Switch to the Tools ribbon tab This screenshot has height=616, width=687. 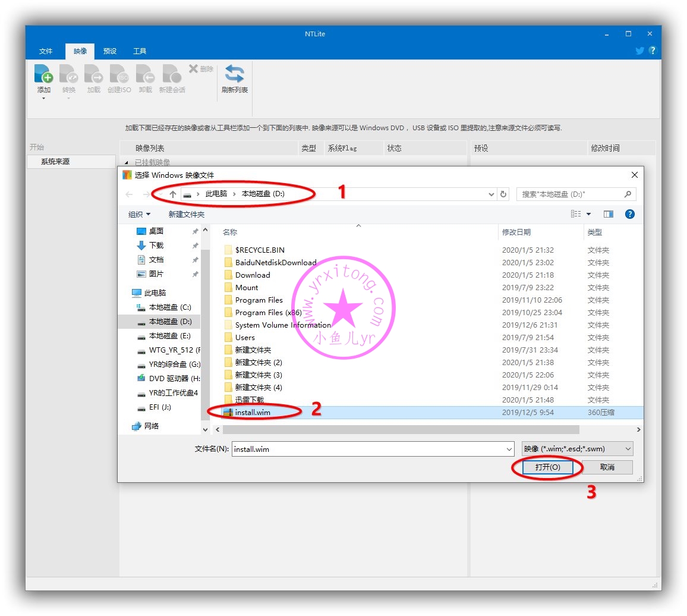coord(139,51)
